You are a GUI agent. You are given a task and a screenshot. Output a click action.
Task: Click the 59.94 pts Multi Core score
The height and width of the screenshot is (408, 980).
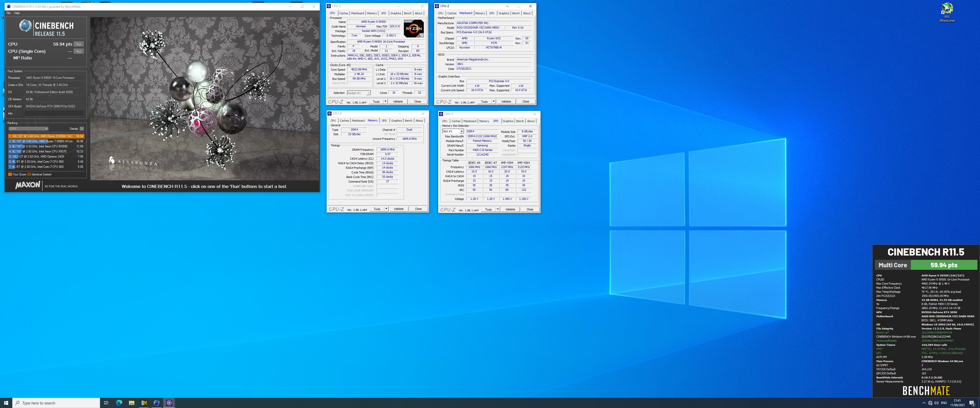(944, 265)
